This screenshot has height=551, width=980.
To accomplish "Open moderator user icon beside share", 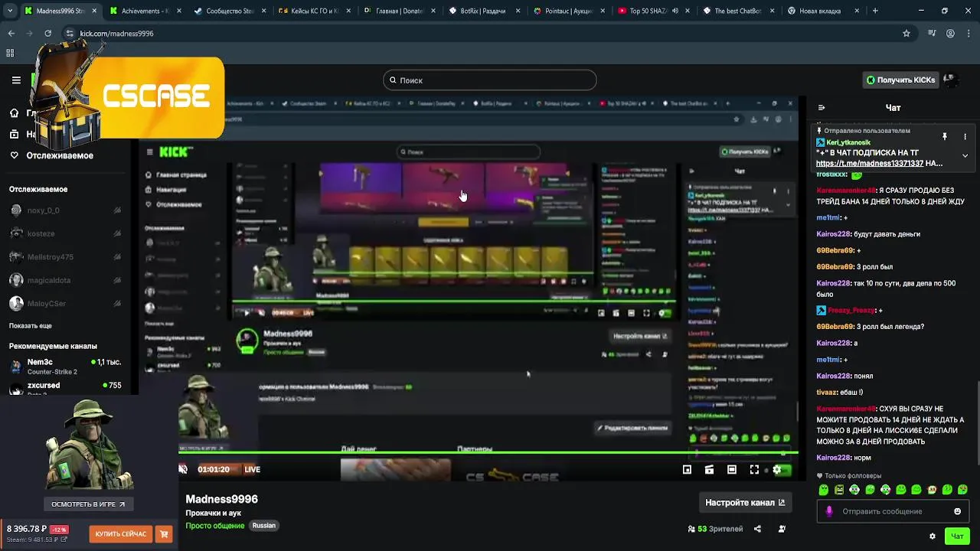I will (x=782, y=529).
